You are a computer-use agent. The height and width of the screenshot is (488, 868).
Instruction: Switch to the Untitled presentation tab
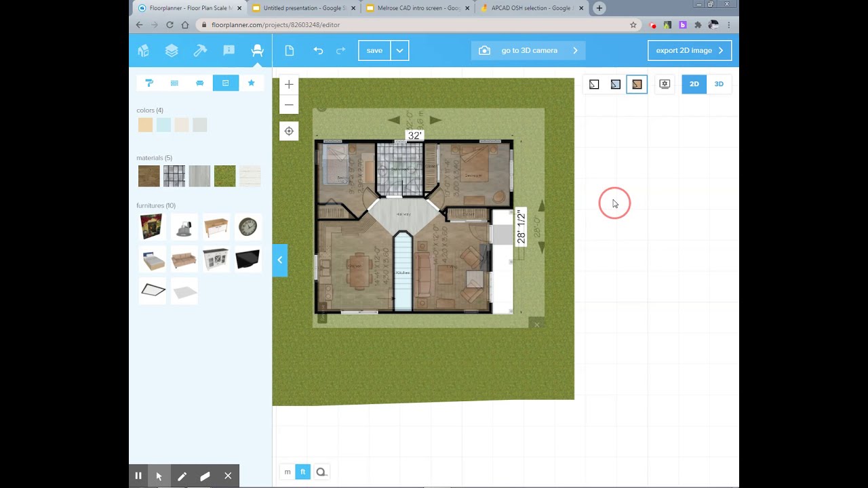304,8
